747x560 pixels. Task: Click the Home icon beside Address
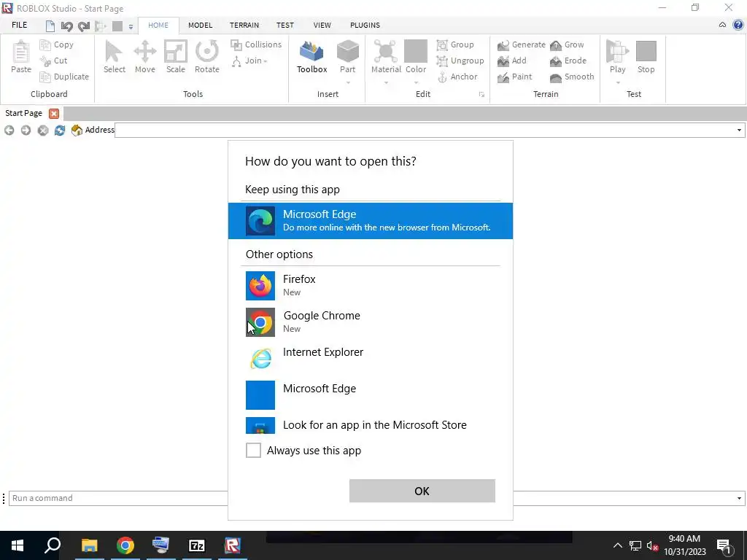77,130
